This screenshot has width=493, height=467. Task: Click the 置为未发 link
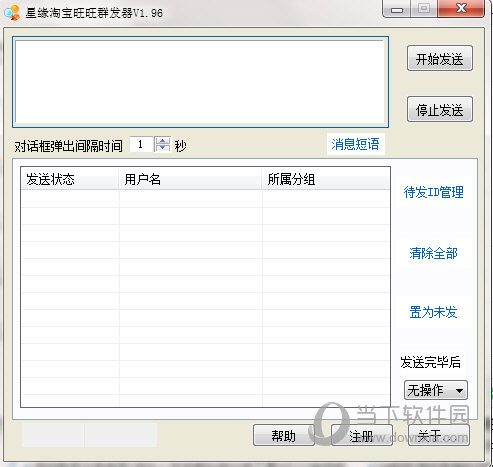(x=433, y=312)
